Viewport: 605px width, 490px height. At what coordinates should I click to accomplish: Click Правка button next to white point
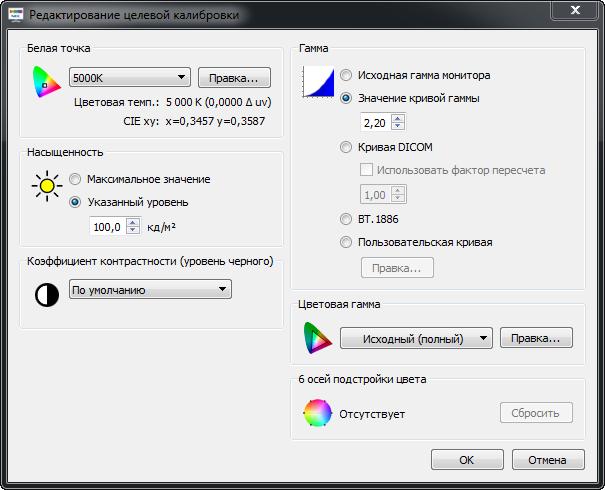234,78
